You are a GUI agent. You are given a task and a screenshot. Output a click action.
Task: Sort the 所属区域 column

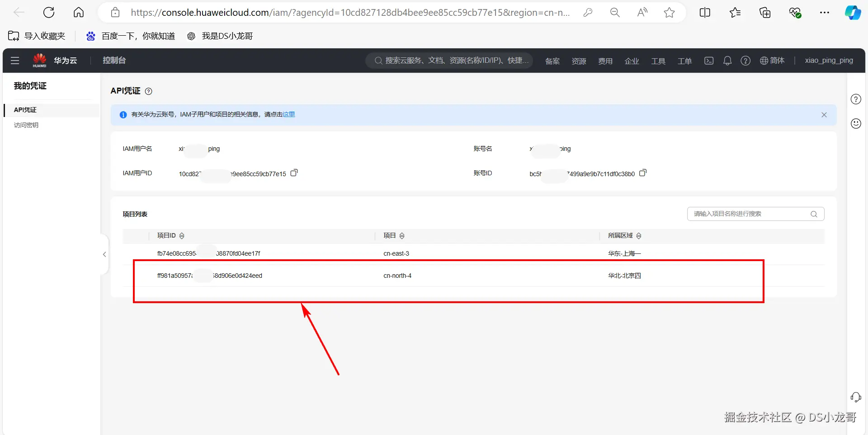point(639,236)
